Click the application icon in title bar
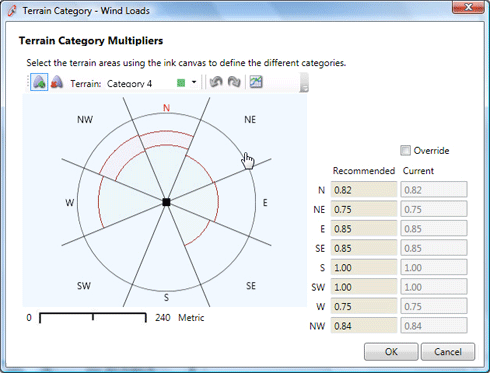This screenshot has width=490, height=373. coord(12,11)
